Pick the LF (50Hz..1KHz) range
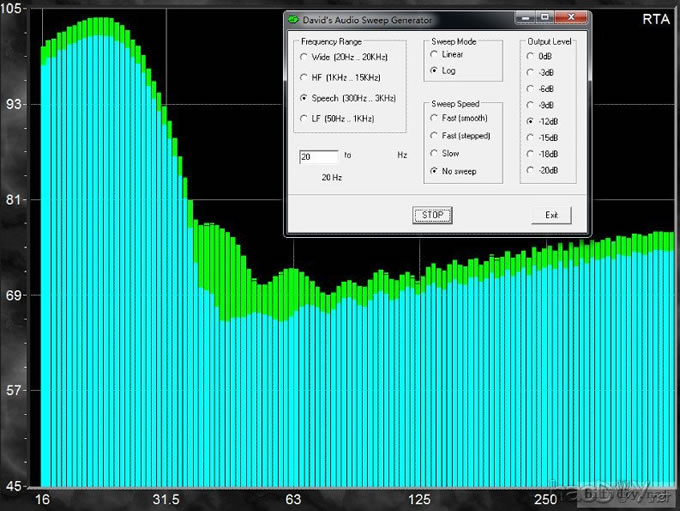The image size is (680, 511). pyautogui.click(x=304, y=120)
